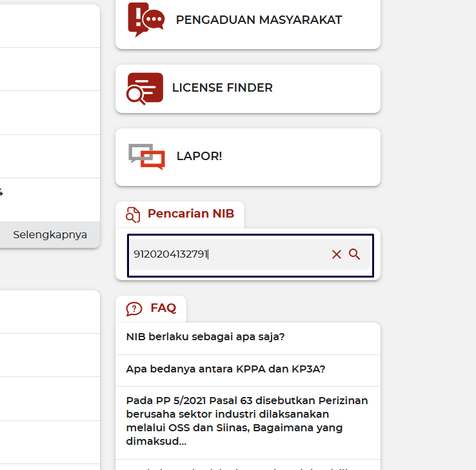This screenshot has height=470, width=476.
Task: Open the Pengaduan Masyarakat icon
Action: tap(146, 20)
